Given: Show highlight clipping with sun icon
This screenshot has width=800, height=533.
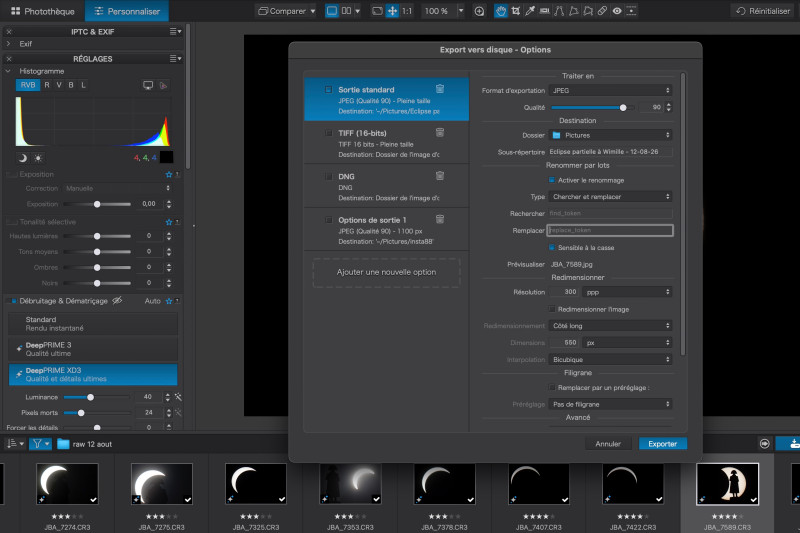Looking at the screenshot, I should coord(38,158).
